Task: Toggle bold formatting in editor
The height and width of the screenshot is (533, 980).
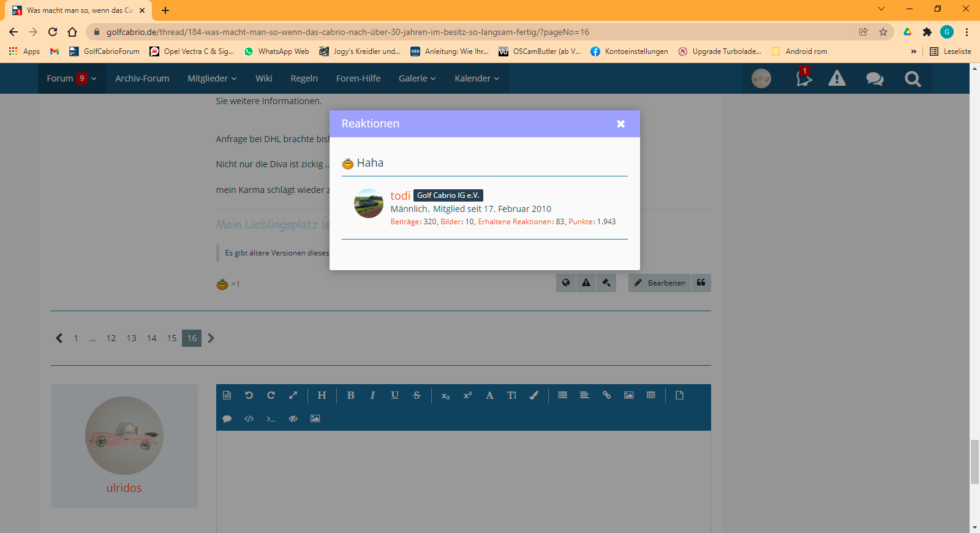Action: tap(351, 396)
